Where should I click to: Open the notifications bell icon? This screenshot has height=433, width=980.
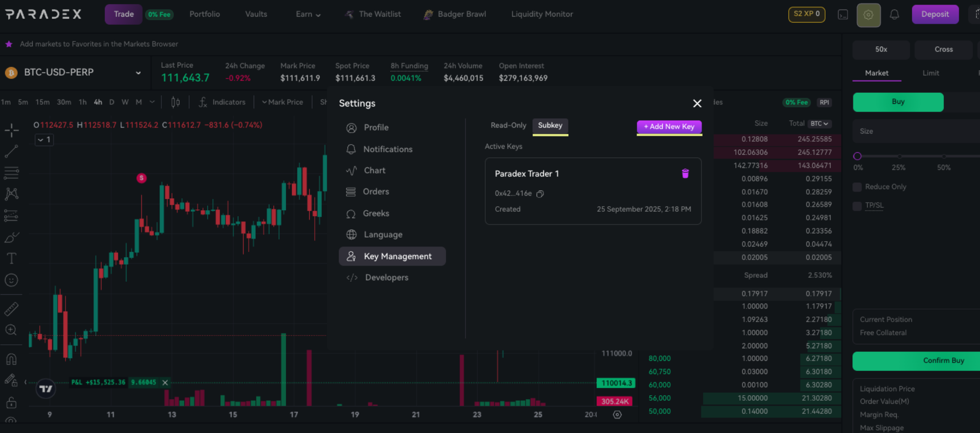894,15
